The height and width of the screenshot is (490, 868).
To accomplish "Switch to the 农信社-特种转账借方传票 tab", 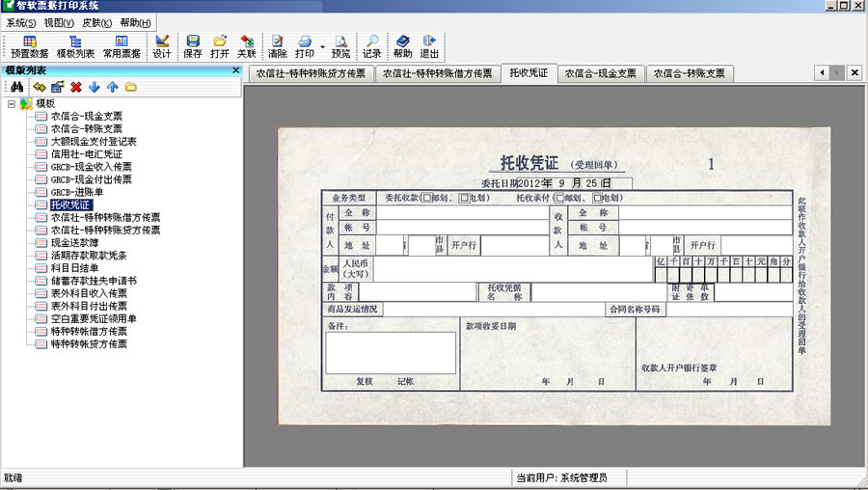I will [x=437, y=73].
